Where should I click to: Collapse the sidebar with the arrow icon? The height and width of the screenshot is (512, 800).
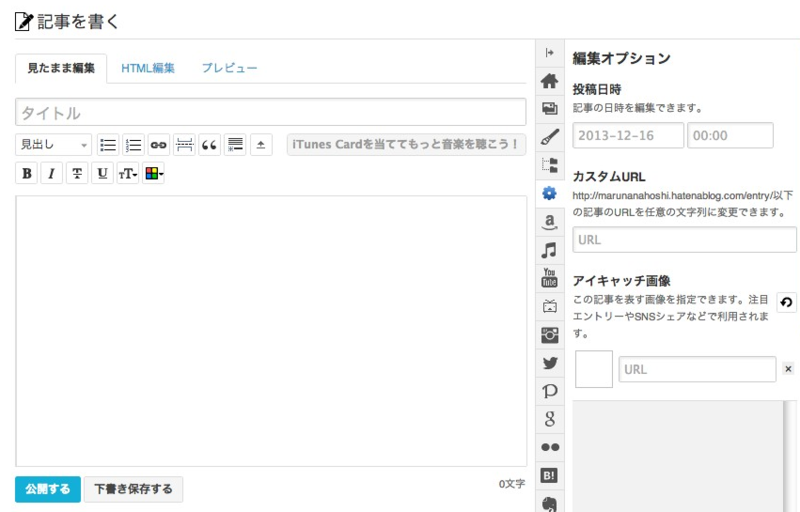pyautogui.click(x=549, y=53)
